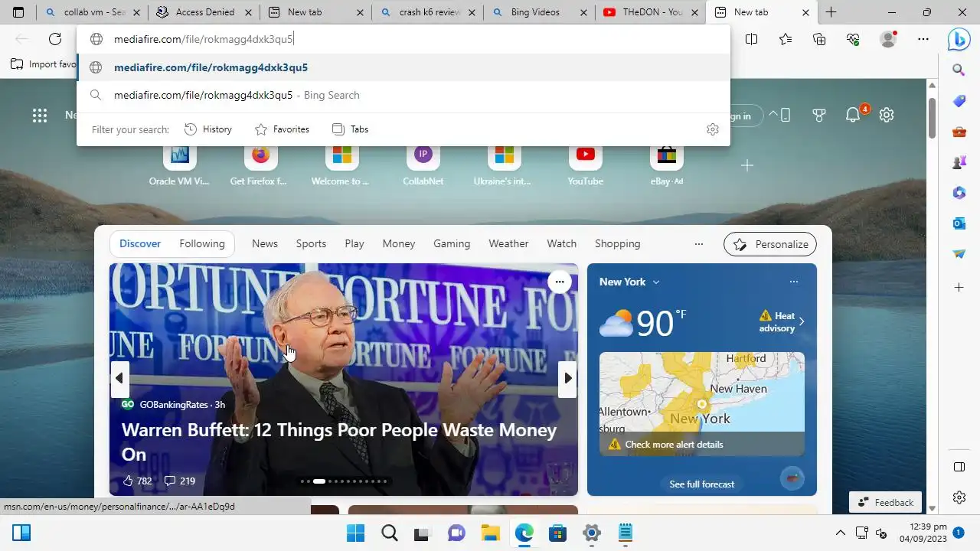Open sidebar settings gear at bottom
980x551 pixels.
click(959, 497)
